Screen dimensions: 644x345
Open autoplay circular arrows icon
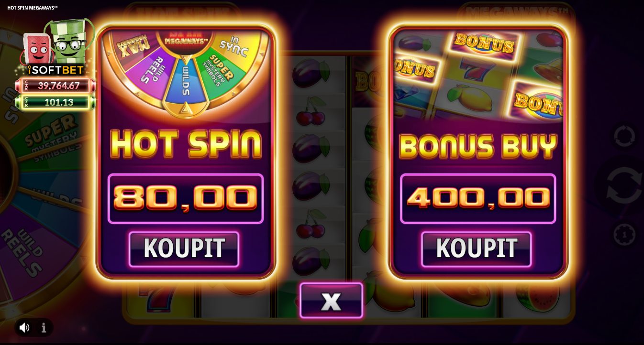[x=624, y=137]
